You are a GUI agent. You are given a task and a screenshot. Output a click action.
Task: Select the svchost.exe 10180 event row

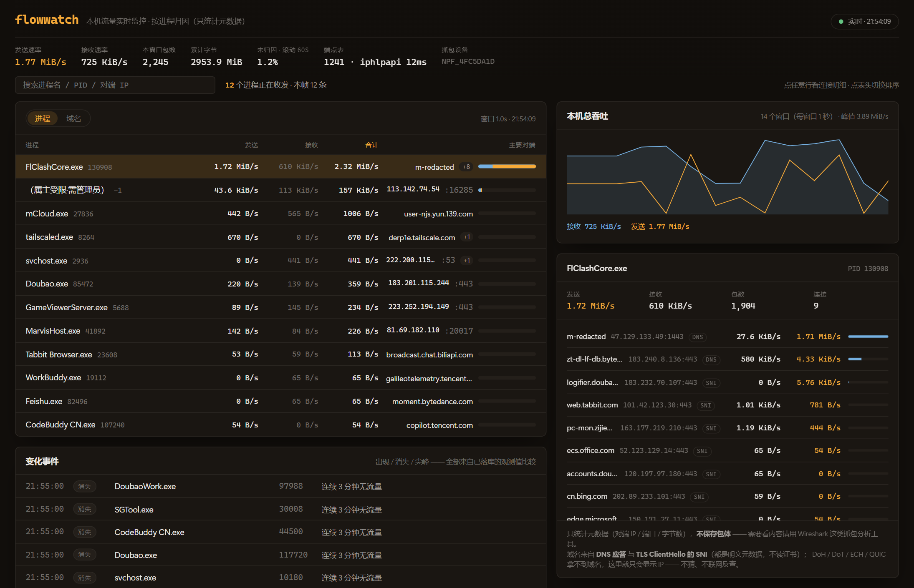click(x=280, y=578)
